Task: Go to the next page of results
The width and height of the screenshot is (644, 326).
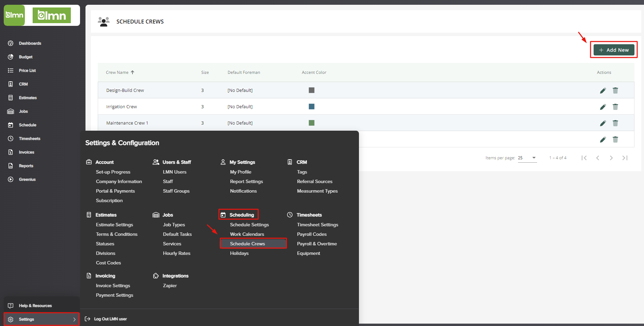Action: tap(611, 158)
